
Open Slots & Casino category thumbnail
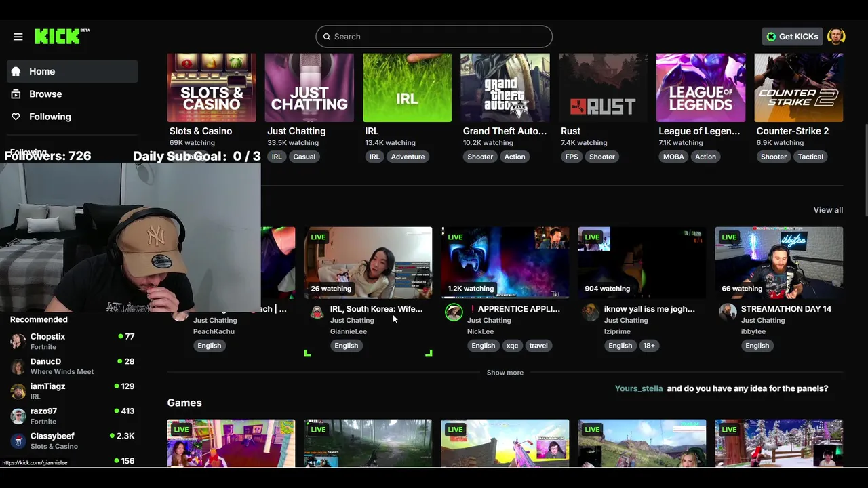click(212, 88)
